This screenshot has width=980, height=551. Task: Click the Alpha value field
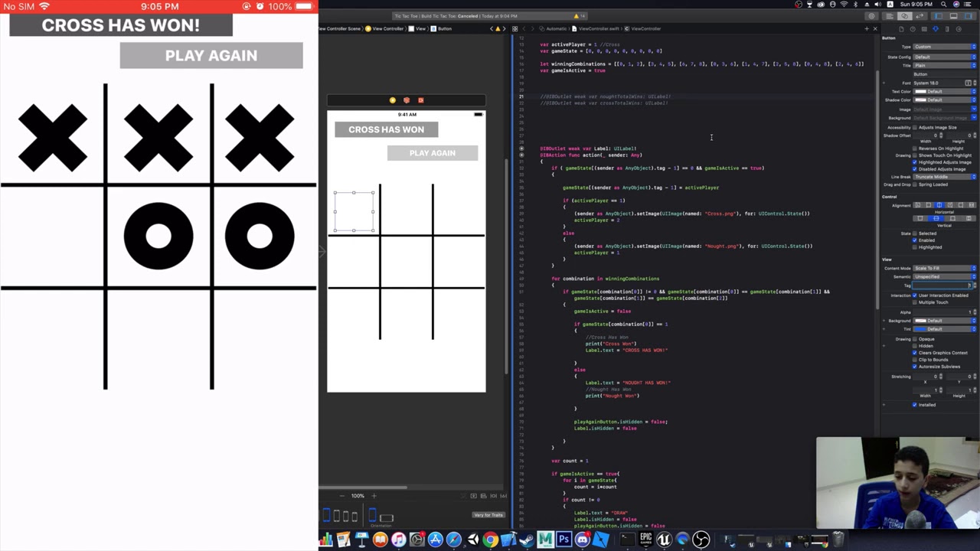(942, 312)
